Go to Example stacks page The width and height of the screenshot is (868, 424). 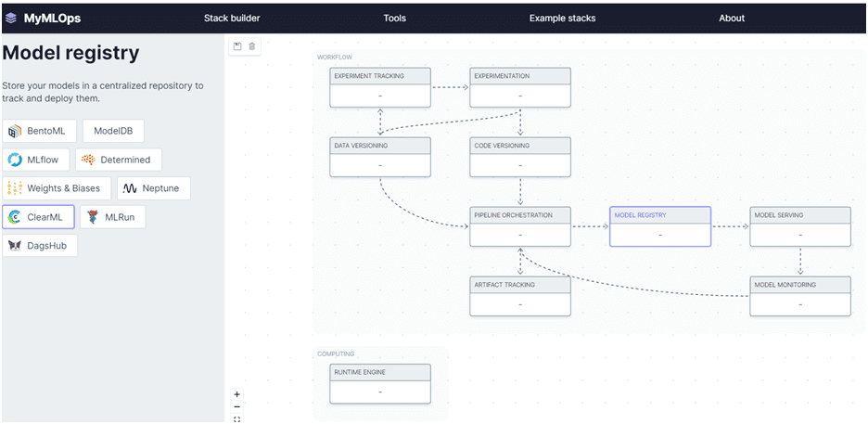[562, 18]
